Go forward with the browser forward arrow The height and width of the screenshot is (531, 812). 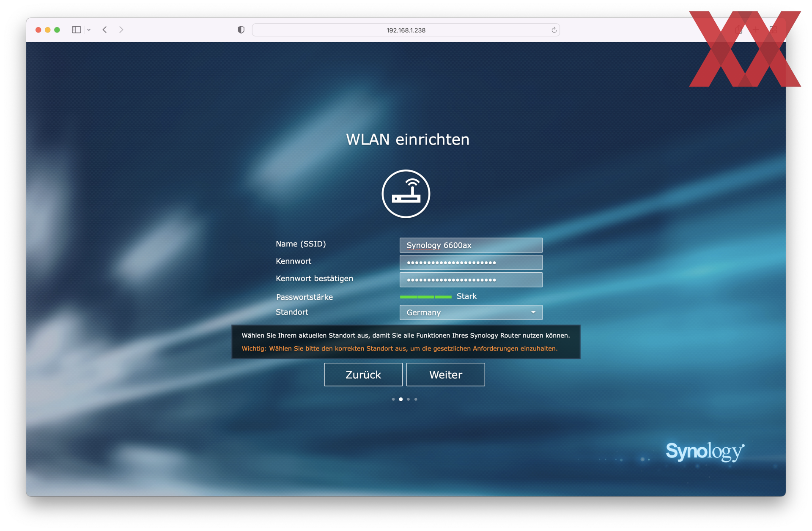click(x=121, y=30)
